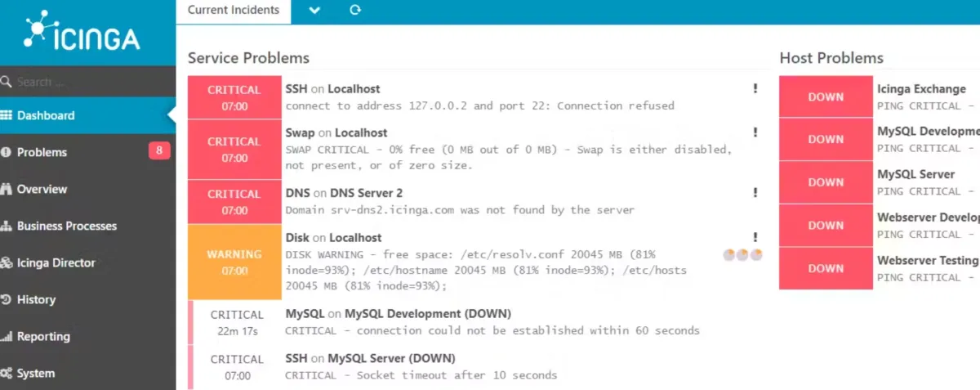Click the DOWN badge for Icinga Exchange
Screen dimensions: 980x390
pos(826,96)
